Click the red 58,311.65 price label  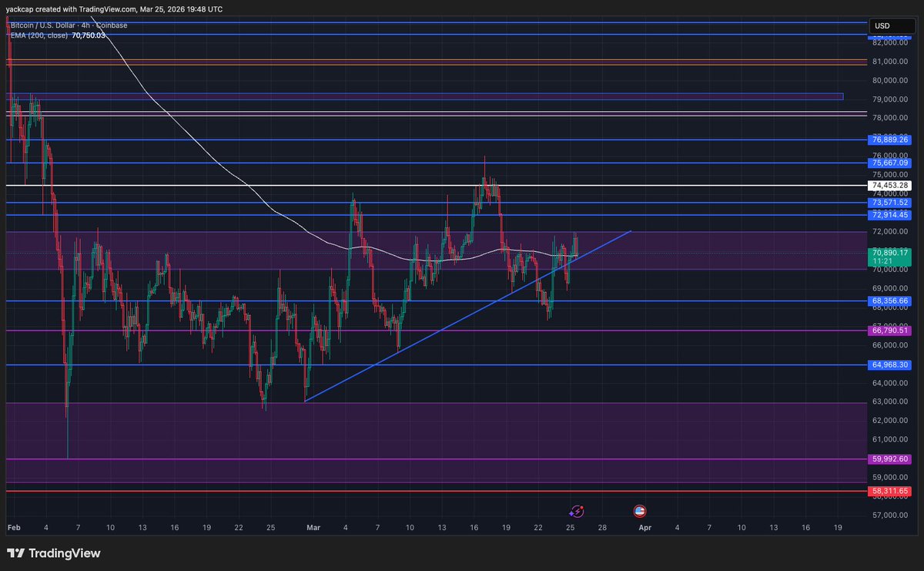(x=889, y=491)
